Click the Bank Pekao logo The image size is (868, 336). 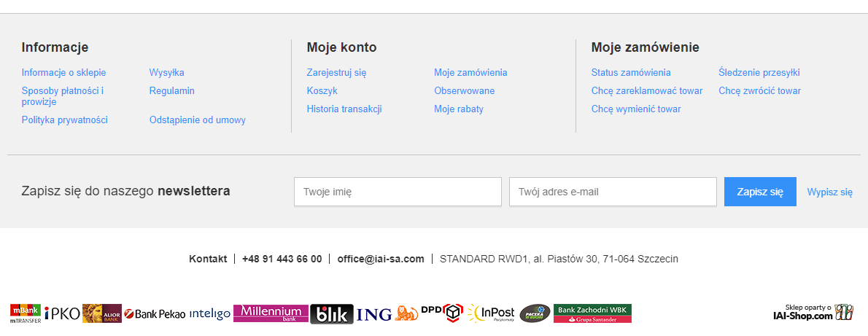(x=155, y=314)
